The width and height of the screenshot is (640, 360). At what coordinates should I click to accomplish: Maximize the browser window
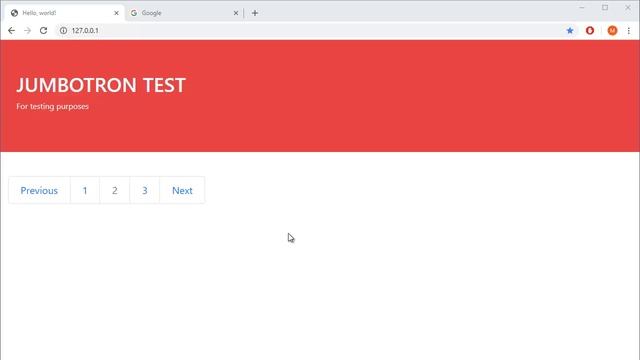click(605, 7)
